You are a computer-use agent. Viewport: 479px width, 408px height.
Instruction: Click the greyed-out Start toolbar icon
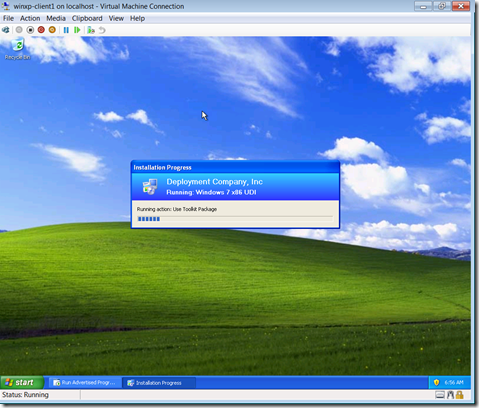click(x=19, y=30)
